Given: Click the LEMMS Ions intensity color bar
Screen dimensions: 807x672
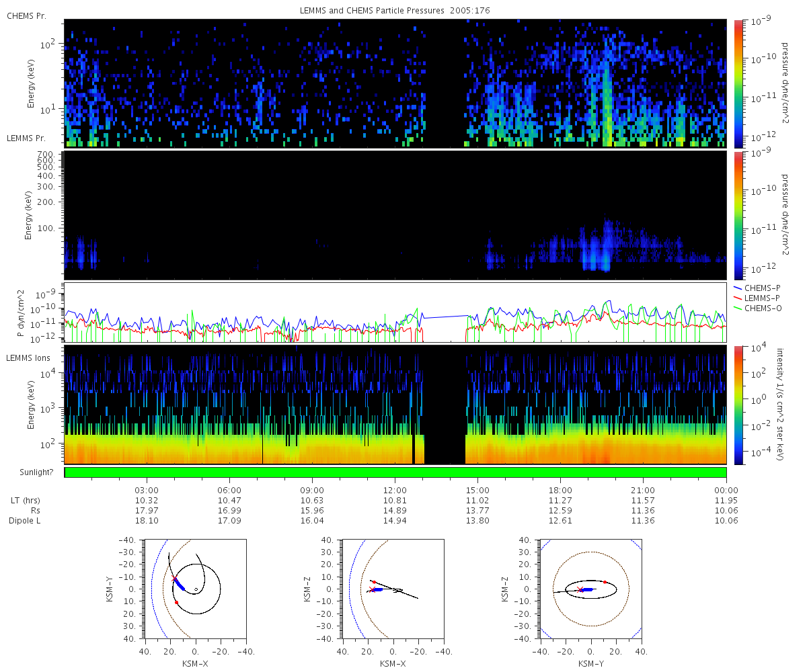Looking at the screenshot, I should [x=738, y=405].
